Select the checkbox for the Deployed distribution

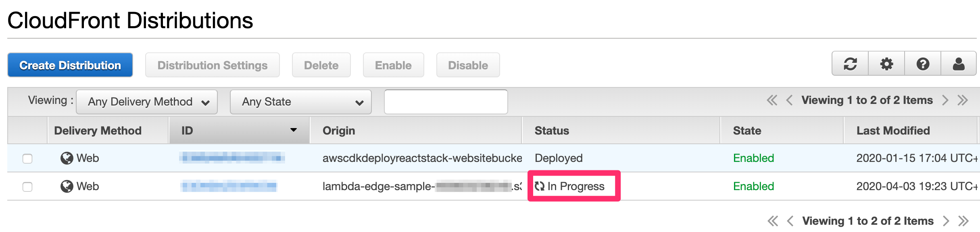click(27, 158)
